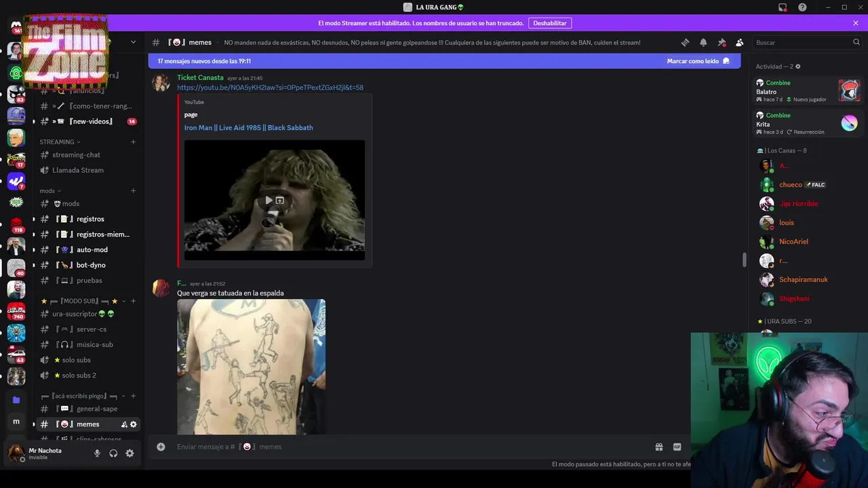Image resolution: width=868 pixels, height=488 pixels.
Task: Join solo subs voice channel
Action: click(87, 360)
